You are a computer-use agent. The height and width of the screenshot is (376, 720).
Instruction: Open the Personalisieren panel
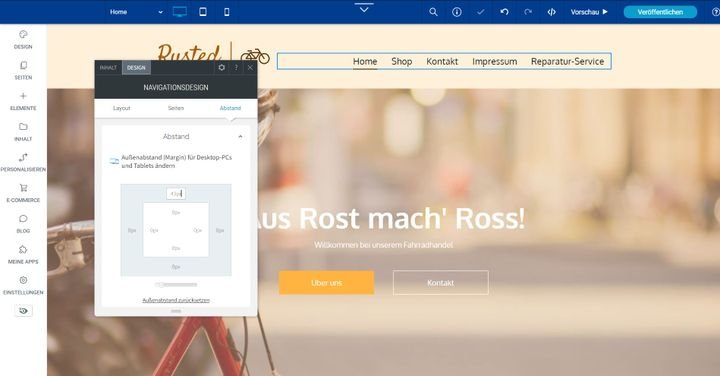click(x=23, y=163)
